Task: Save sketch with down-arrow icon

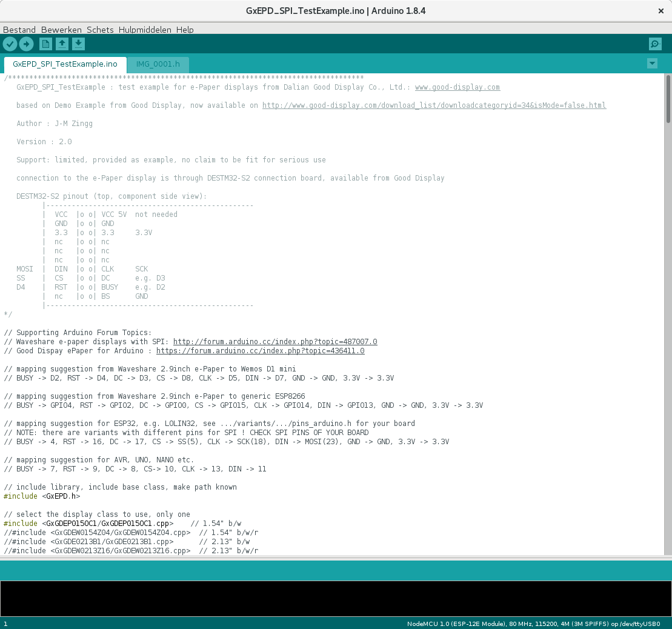Action: click(x=78, y=44)
